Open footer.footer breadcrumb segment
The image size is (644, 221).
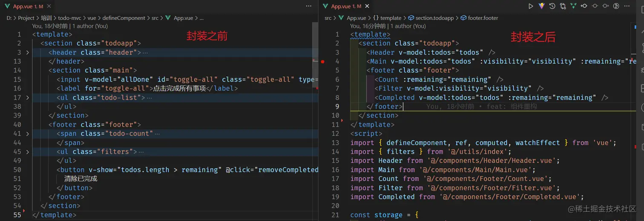pos(483,18)
